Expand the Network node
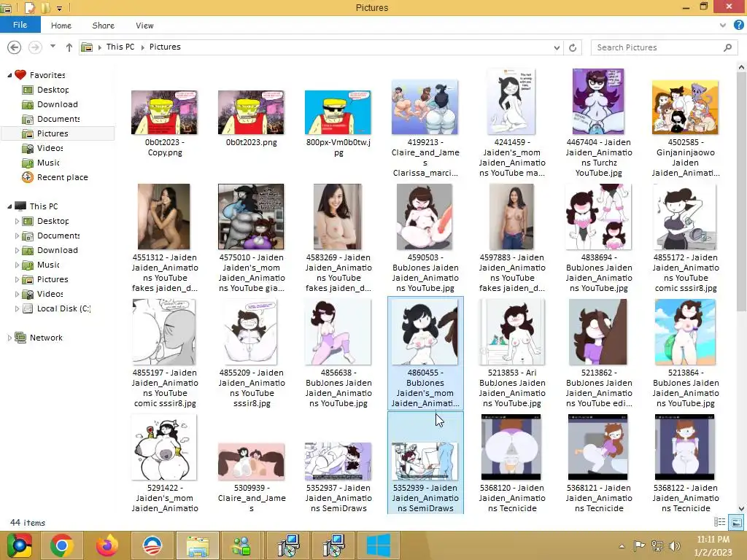The image size is (747, 560). click(x=9, y=338)
